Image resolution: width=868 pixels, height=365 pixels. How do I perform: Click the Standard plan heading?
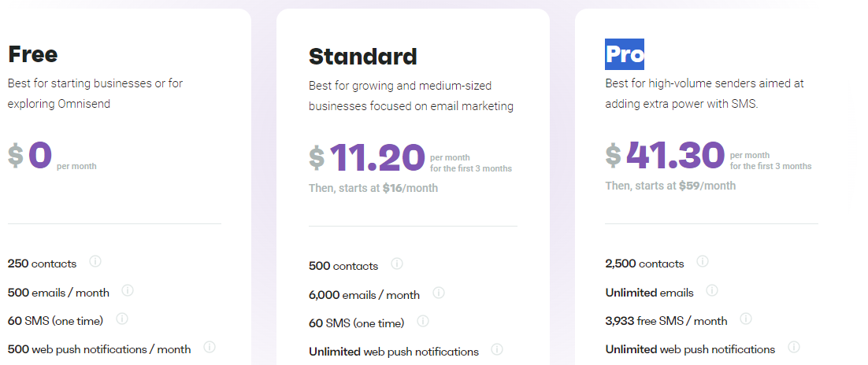tap(363, 57)
